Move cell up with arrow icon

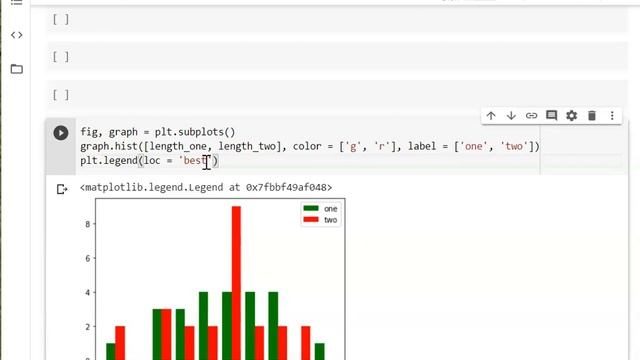tap(491, 116)
